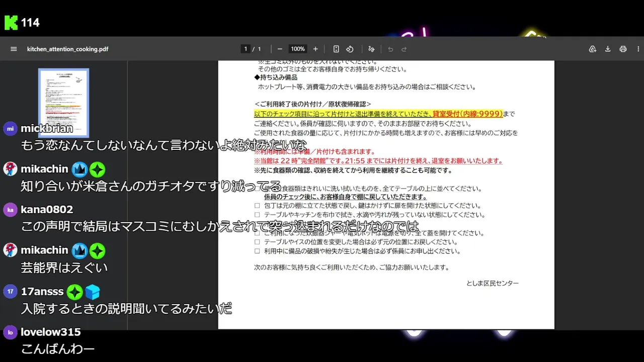Click the chat message 芸能界はえぐい
Viewport: 644px width, 362px height.
pos(64,267)
